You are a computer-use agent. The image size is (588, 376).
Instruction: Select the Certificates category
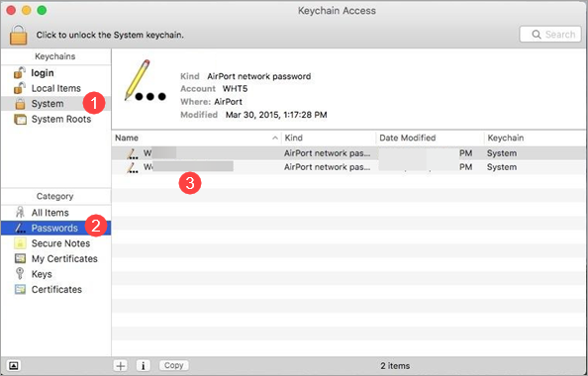55,289
